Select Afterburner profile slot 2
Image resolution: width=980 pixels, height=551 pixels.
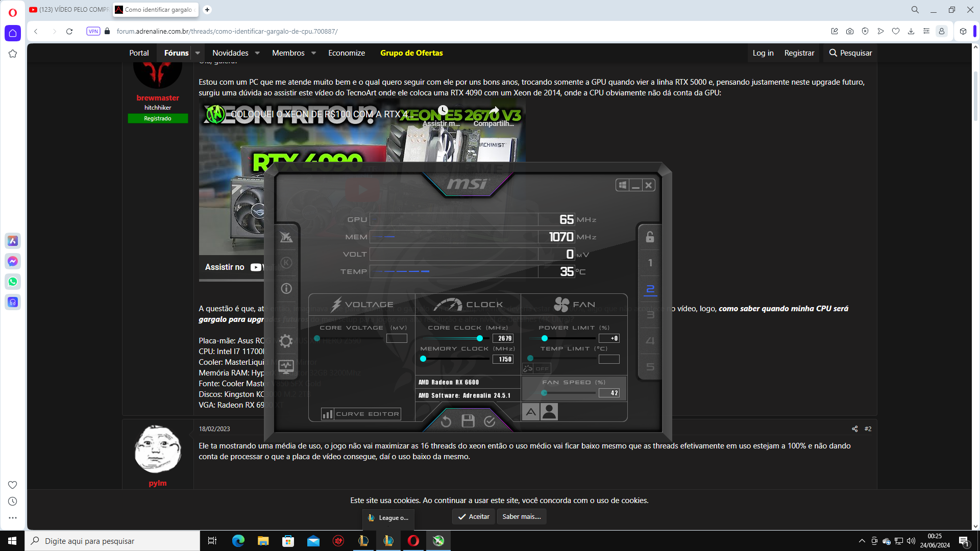point(650,289)
